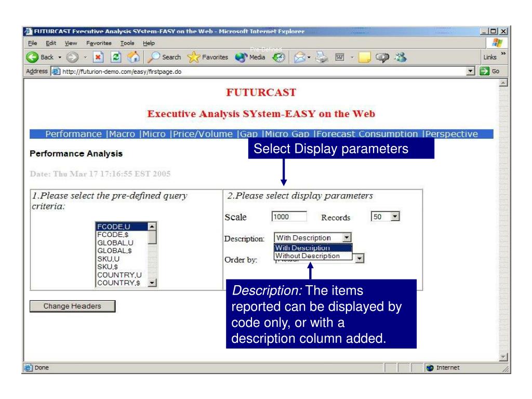The width and height of the screenshot is (532, 399).
Task: Open the Description dropdown arrow
Action: [x=347, y=237]
